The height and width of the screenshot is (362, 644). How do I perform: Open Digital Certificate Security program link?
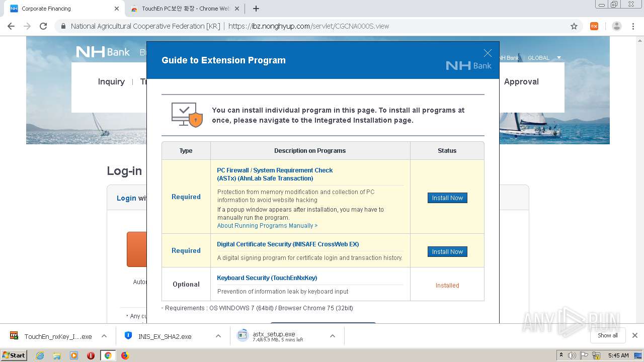[288, 244]
